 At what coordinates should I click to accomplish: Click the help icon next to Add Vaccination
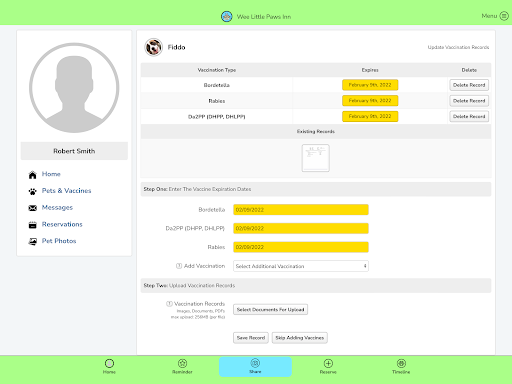point(179,266)
